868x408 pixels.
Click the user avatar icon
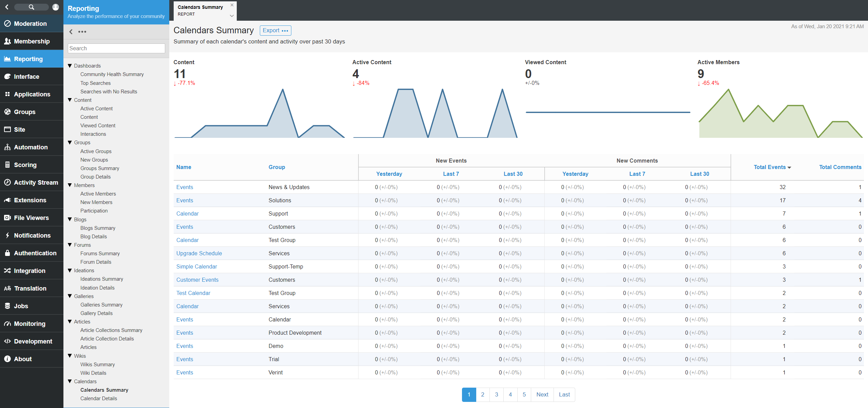[x=56, y=7]
